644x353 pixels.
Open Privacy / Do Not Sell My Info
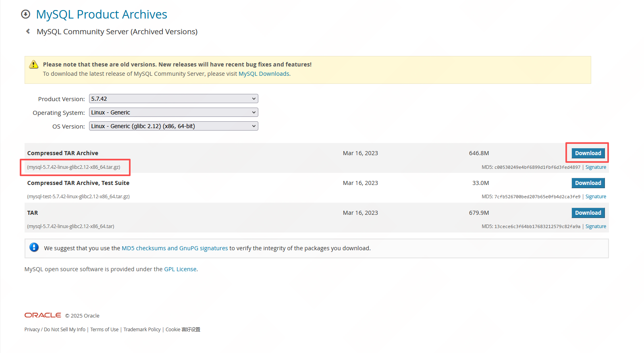click(x=55, y=330)
